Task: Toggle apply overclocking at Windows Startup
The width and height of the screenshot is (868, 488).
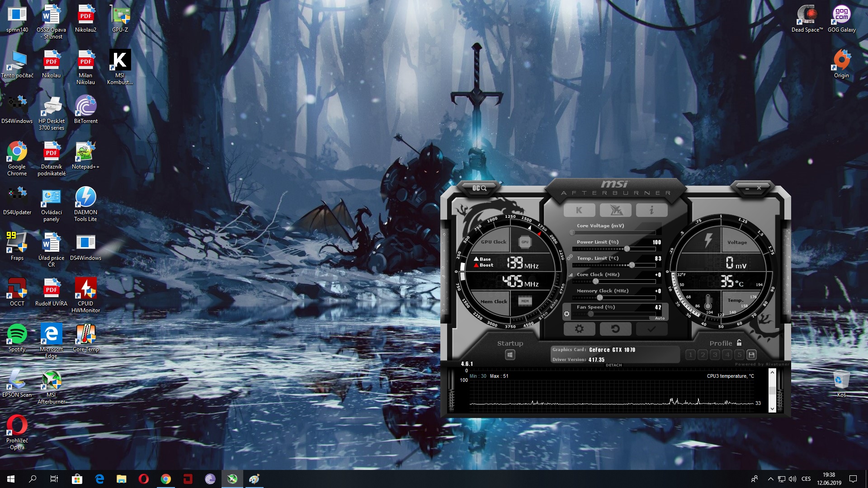Action: click(x=510, y=355)
